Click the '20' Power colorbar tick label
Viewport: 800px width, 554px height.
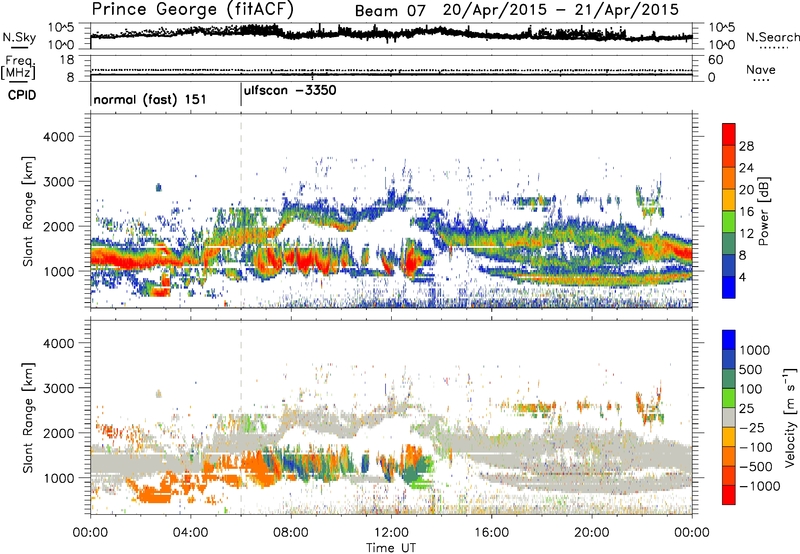coord(746,190)
